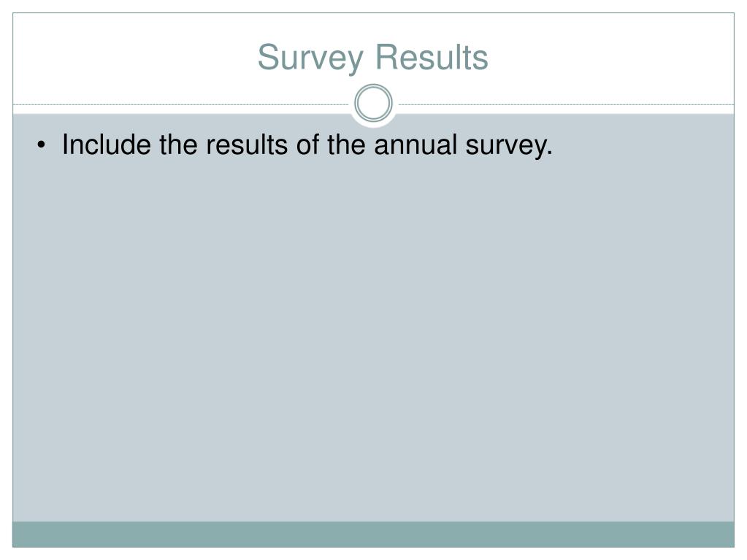Click the word 'Include' in the bullet

pyautogui.click(x=107, y=145)
